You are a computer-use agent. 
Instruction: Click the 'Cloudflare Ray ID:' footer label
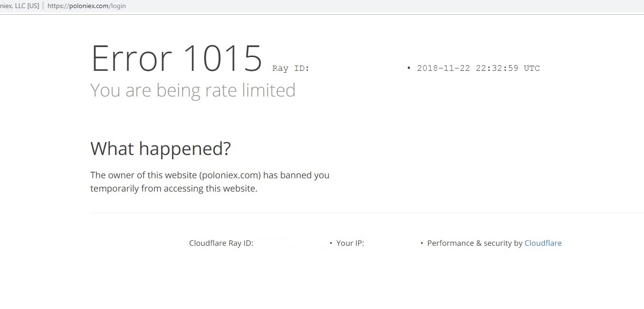click(x=221, y=243)
